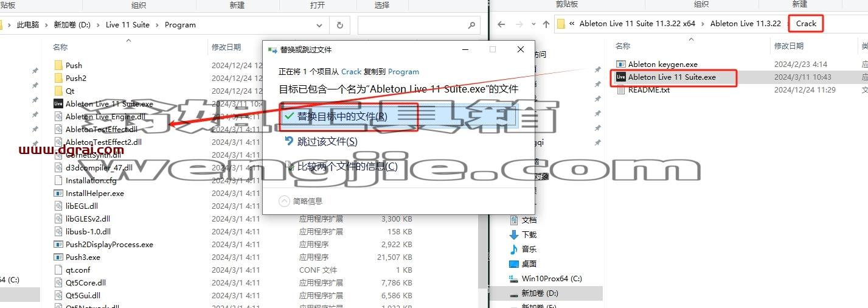Select Ableton Live_Engine.dll file
Viewport: 868px width, 308px height.
105,116
